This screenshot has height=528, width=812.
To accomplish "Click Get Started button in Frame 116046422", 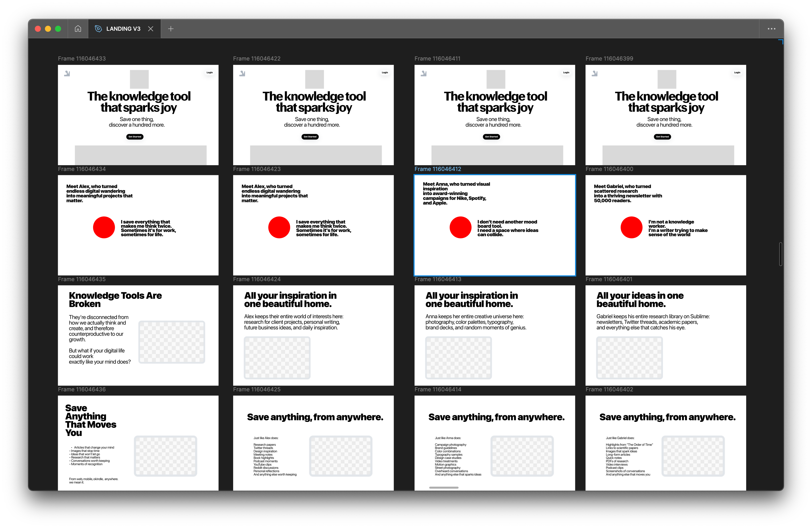I will coord(310,137).
